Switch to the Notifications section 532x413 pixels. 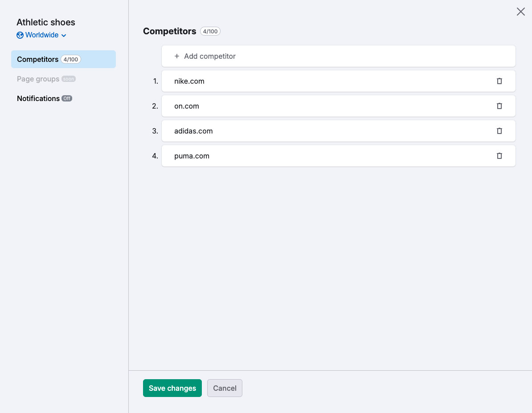click(x=38, y=98)
